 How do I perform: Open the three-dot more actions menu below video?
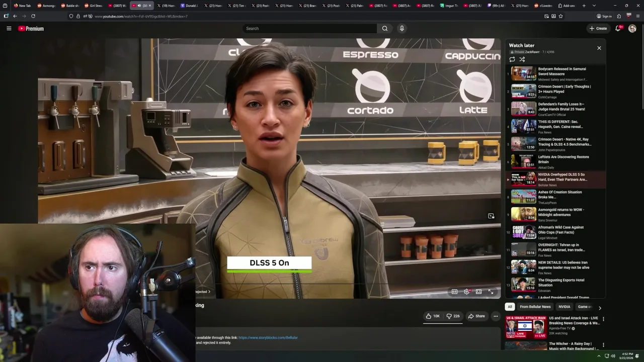pyautogui.click(x=496, y=316)
